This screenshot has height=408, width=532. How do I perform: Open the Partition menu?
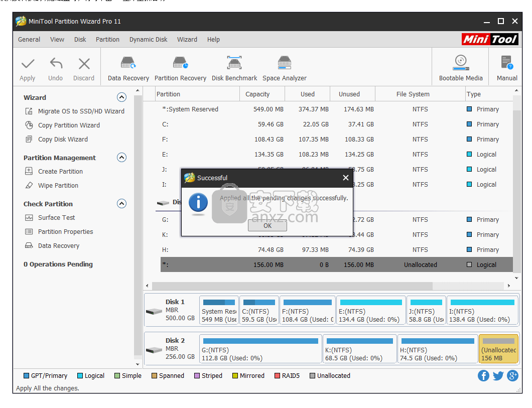107,39
